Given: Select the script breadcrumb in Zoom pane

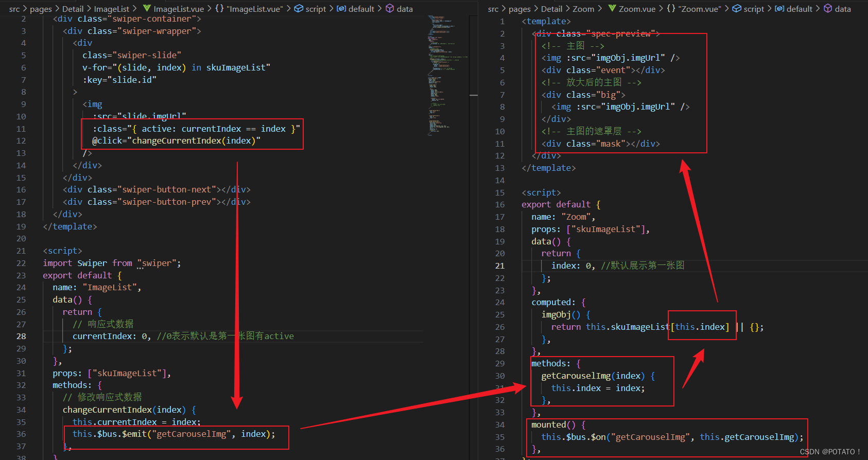Looking at the screenshot, I should [748, 9].
